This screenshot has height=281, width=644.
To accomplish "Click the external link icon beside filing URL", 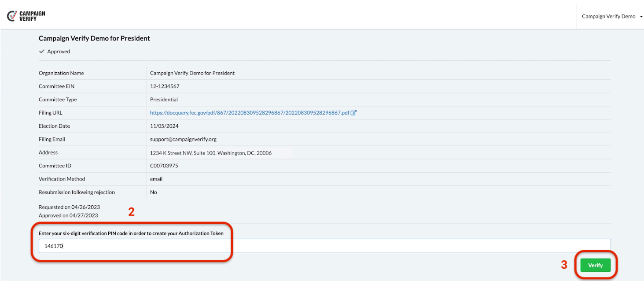I will tap(353, 113).
